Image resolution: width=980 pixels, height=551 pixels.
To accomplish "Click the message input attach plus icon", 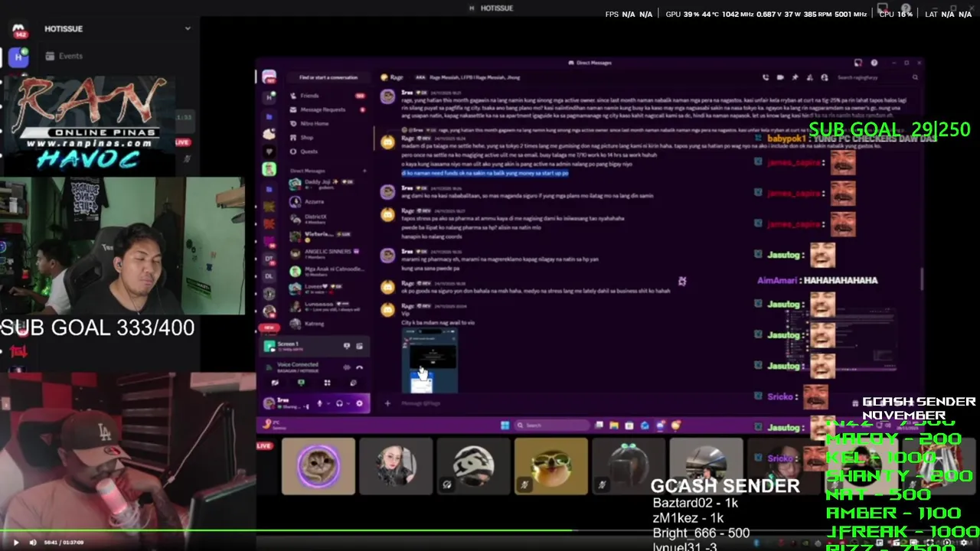I will [x=387, y=403].
